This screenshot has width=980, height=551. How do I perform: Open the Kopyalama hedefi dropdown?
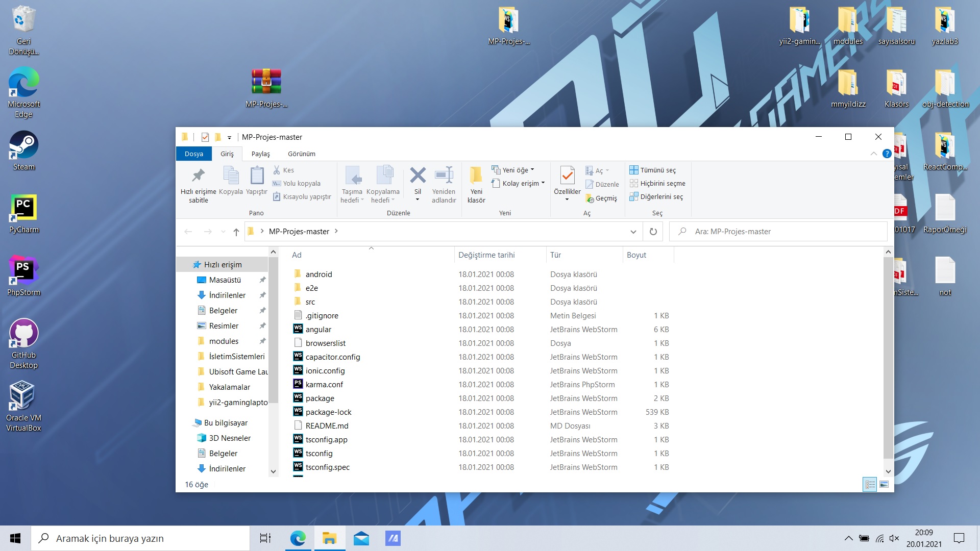(x=383, y=185)
